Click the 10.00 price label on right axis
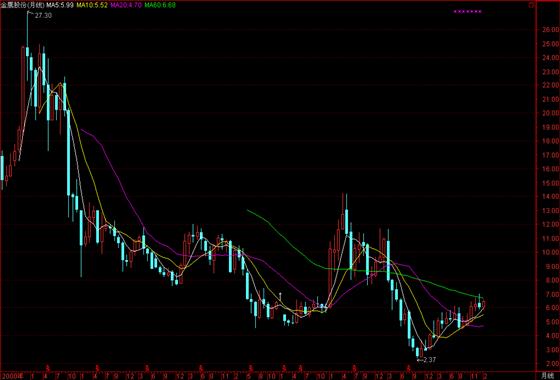 coord(550,252)
